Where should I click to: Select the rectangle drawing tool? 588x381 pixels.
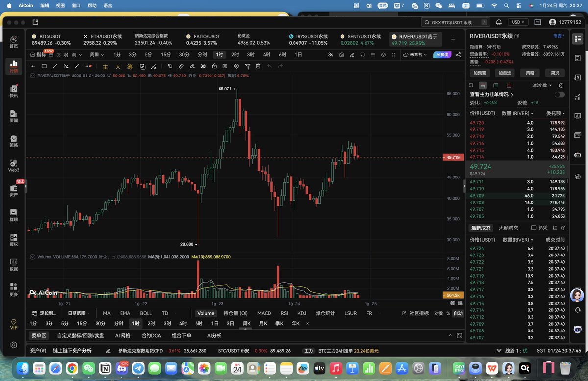[44, 66]
